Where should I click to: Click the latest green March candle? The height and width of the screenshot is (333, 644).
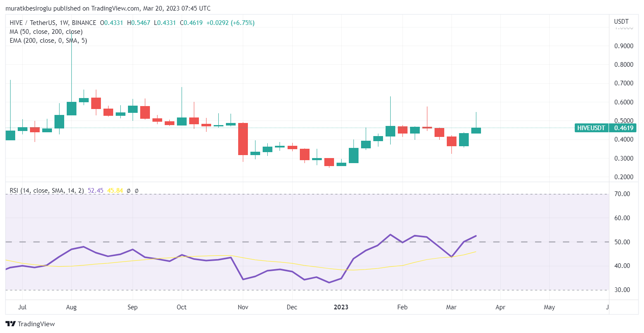(x=476, y=130)
